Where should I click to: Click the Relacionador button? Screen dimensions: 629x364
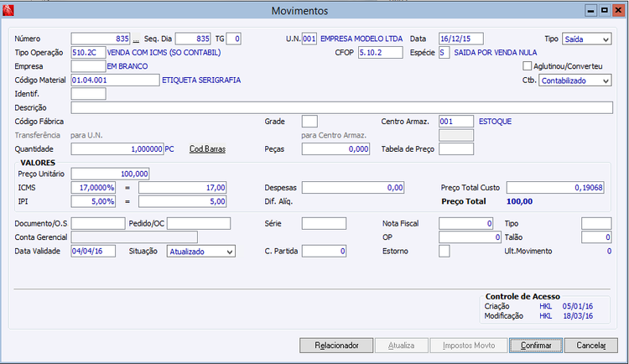point(336,346)
